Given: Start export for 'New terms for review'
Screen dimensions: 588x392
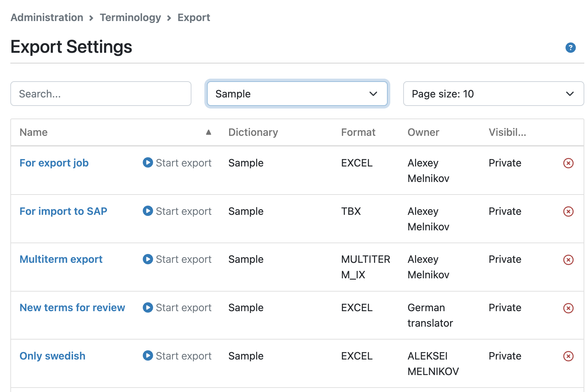Looking at the screenshot, I should (x=177, y=307).
